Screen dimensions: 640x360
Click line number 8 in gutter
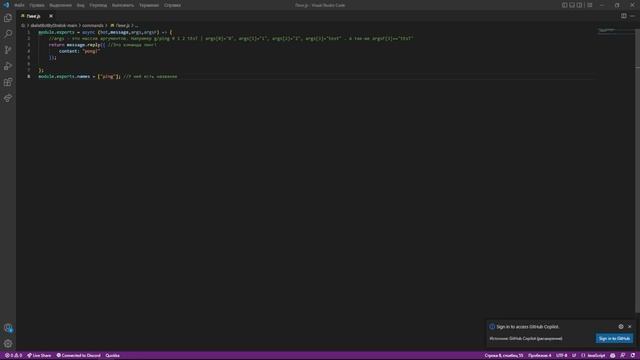29,76
